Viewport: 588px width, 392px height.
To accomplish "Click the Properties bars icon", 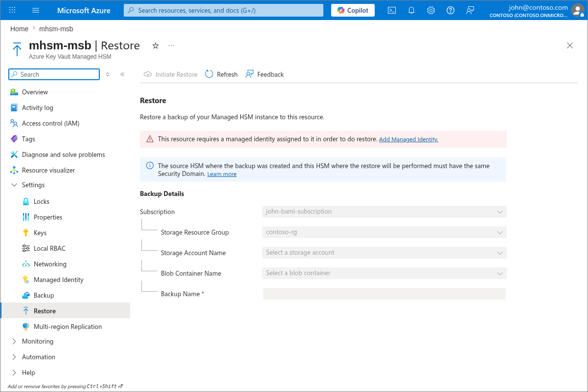I will (x=26, y=217).
